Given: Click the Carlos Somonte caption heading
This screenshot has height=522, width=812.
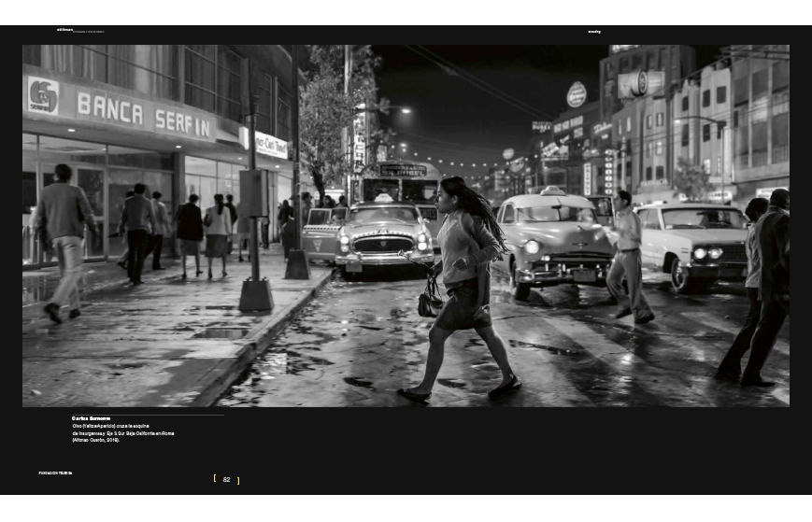Looking at the screenshot, I should tap(92, 418).
